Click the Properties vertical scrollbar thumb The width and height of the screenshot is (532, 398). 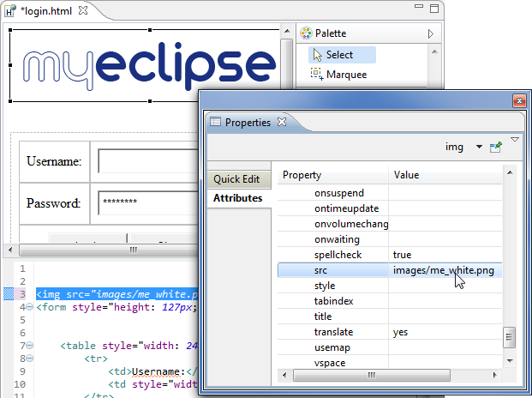[x=510, y=335]
